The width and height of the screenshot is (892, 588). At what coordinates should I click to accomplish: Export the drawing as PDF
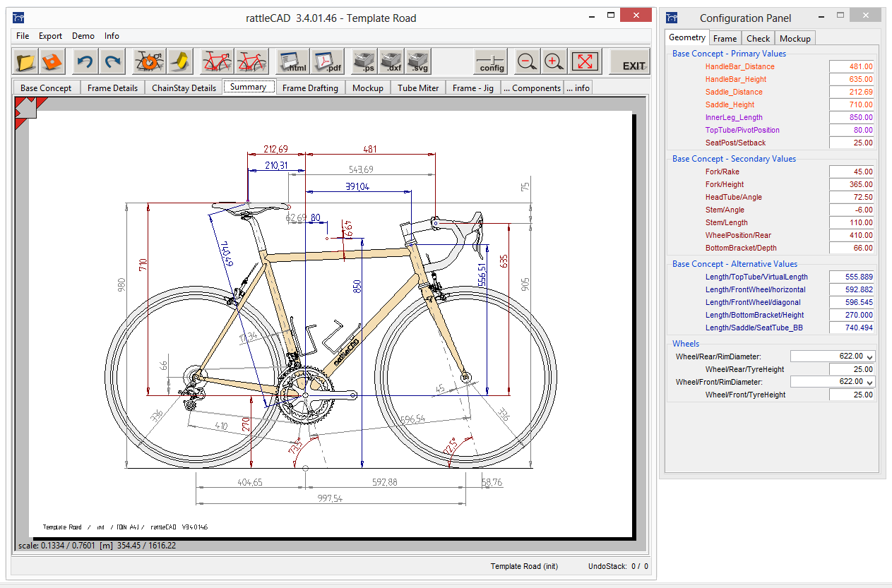pyautogui.click(x=327, y=61)
